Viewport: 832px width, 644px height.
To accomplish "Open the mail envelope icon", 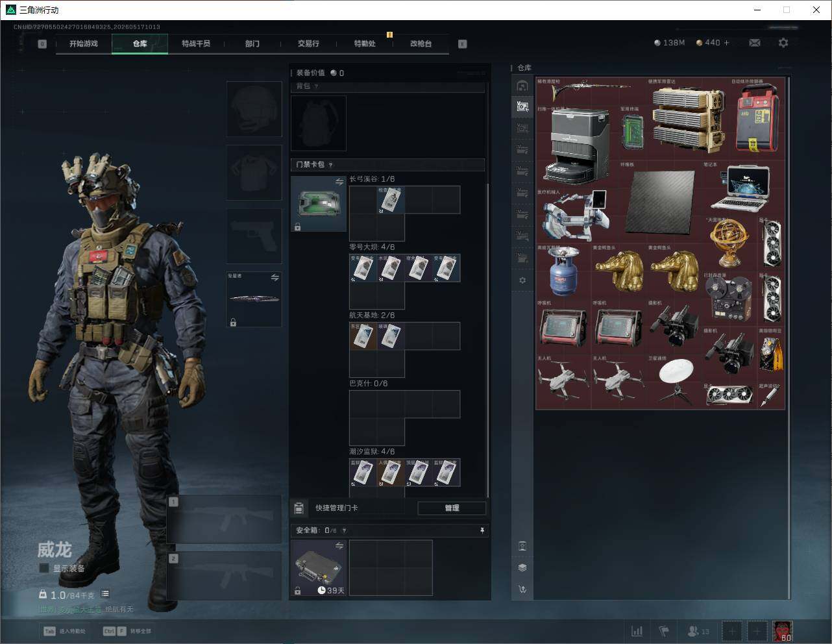I will (755, 43).
